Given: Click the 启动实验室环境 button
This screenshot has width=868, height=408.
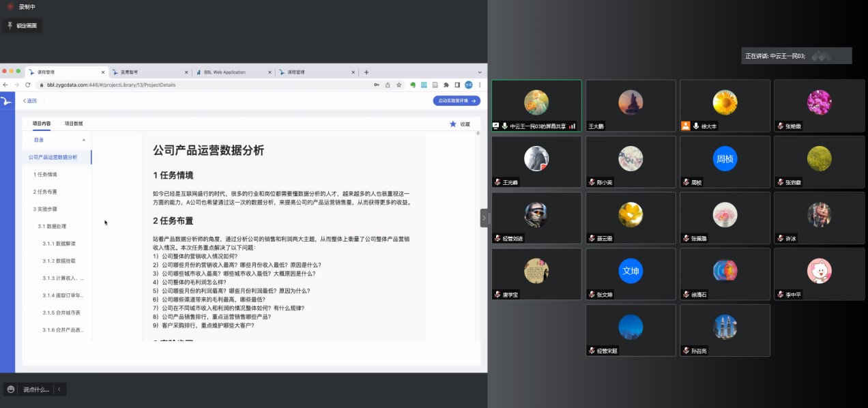Looking at the screenshot, I should tap(456, 101).
